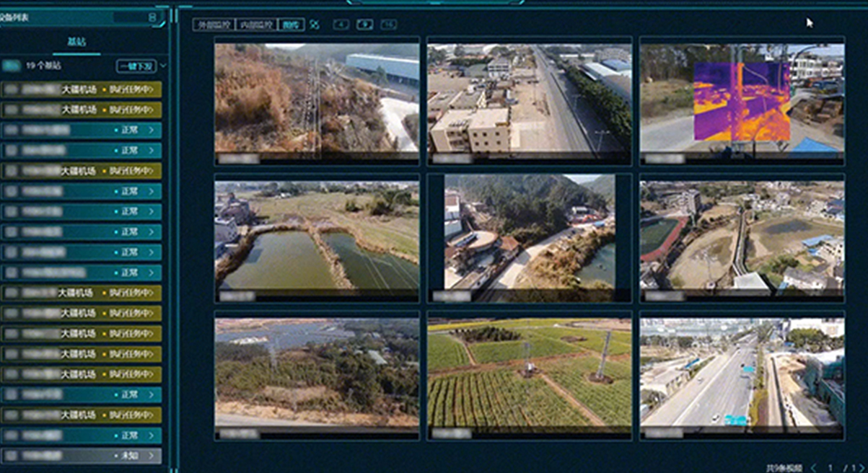The width and height of the screenshot is (868, 473).
Task: Click the station count icon before '19个基站'
Action: pyautogui.click(x=11, y=66)
